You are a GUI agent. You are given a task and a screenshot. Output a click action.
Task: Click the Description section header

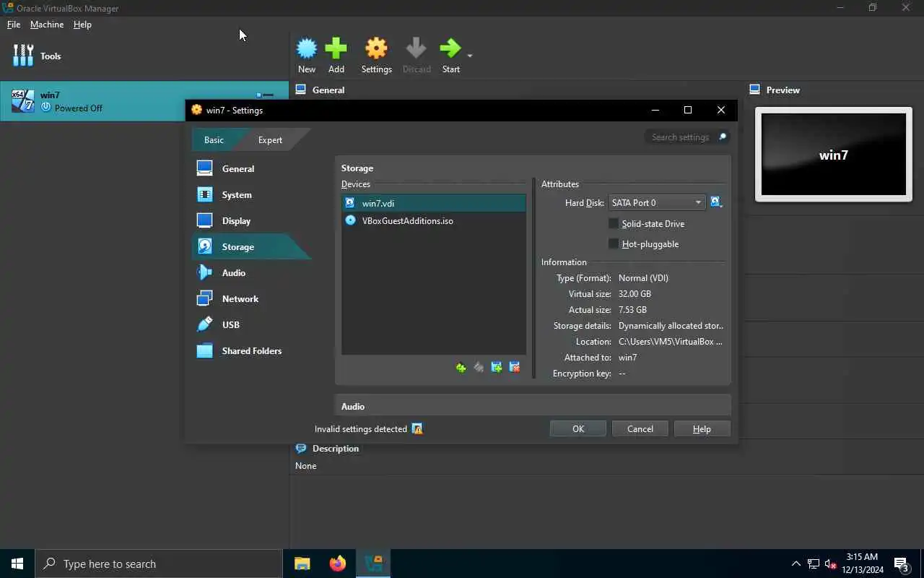pyautogui.click(x=336, y=448)
